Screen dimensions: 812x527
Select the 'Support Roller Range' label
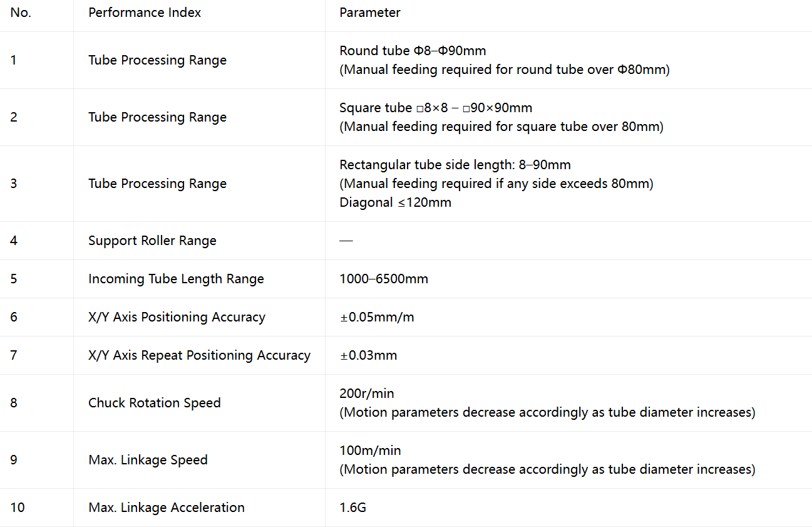[152, 241]
